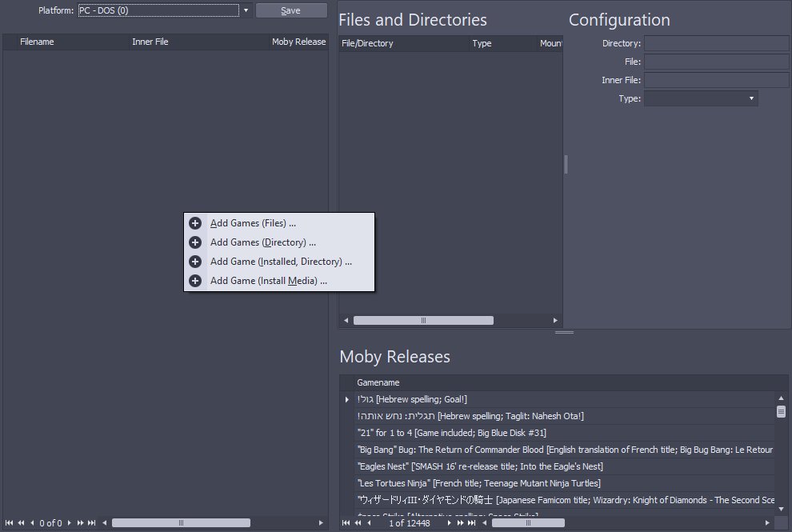This screenshot has width=792, height=532.
Task: Click vertical splitter grip beside Configuration
Action: click(x=566, y=165)
